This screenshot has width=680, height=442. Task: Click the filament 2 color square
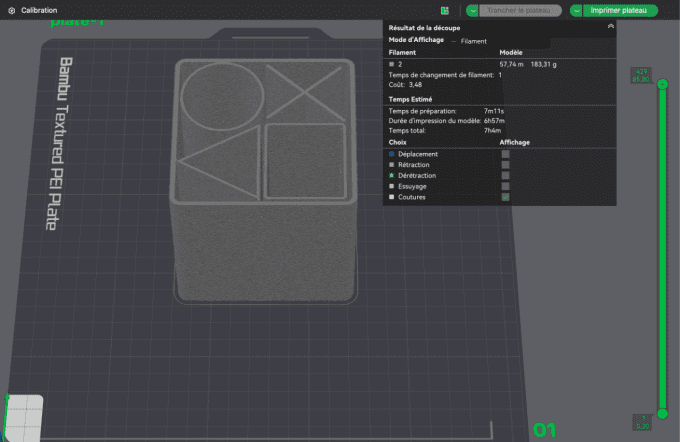pos(391,63)
